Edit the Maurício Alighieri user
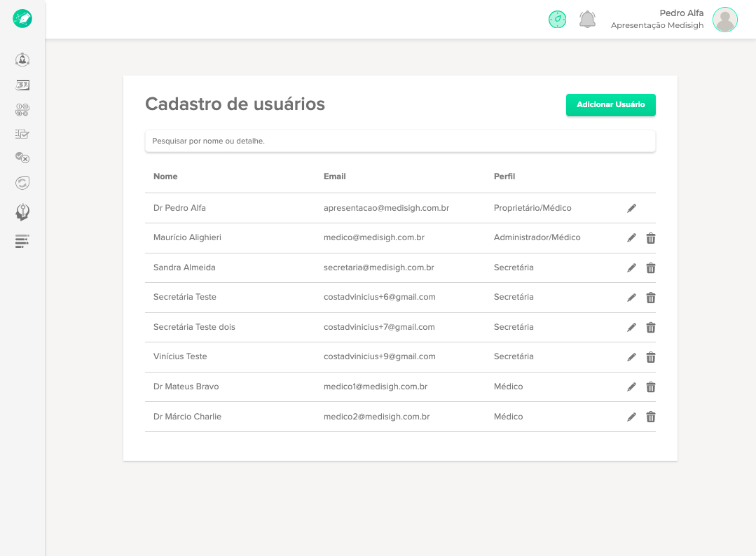Viewport: 756px width, 556px height. [x=631, y=238]
